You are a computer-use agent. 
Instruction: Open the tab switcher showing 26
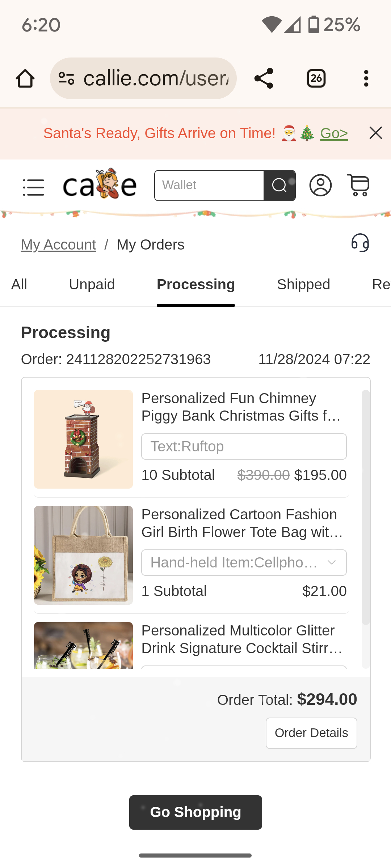(x=316, y=78)
